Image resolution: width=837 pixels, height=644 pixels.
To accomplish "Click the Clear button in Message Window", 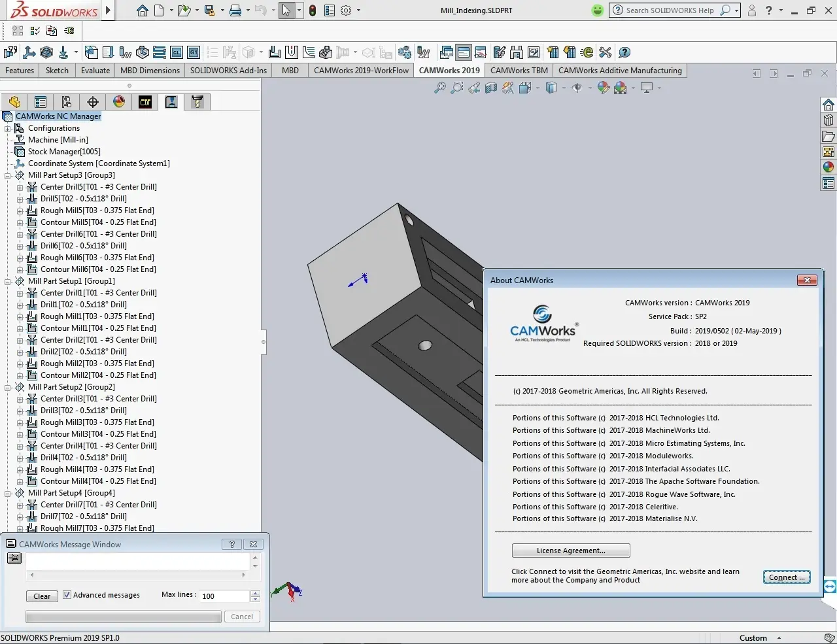I will (42, 596).
